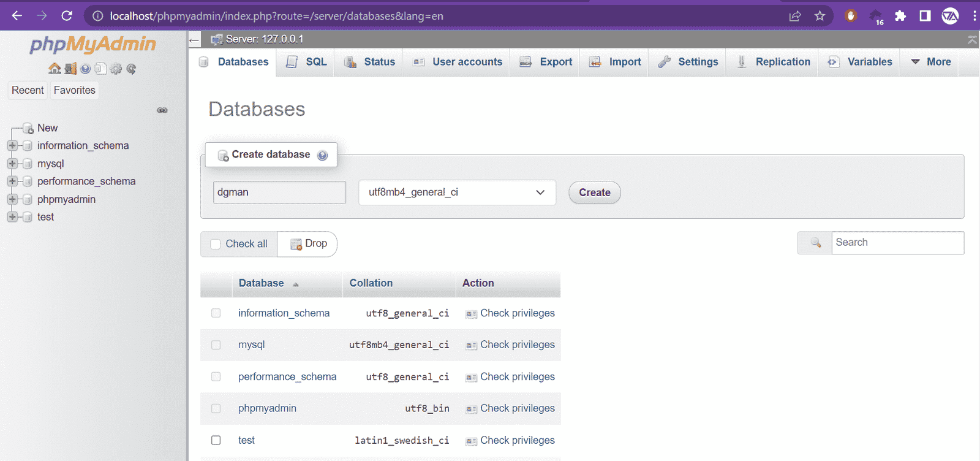Click the browser forward arrow
980x461 pixels.
[42, 16]
